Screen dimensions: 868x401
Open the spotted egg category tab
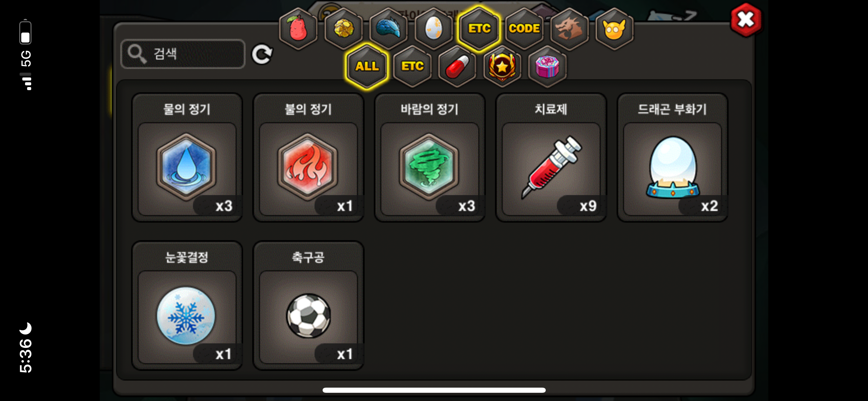pyautogui.click(x=434, y=28)
